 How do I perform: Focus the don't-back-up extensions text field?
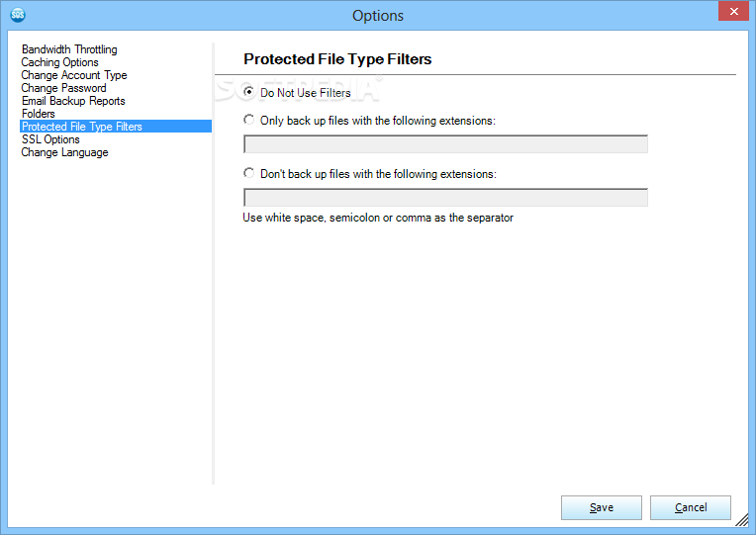(445, 198)
